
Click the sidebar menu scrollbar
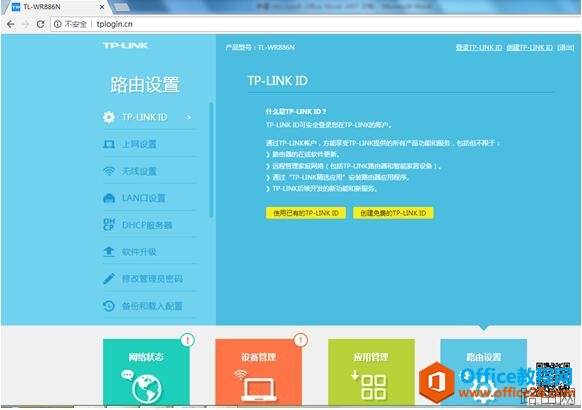coord(211,160)
